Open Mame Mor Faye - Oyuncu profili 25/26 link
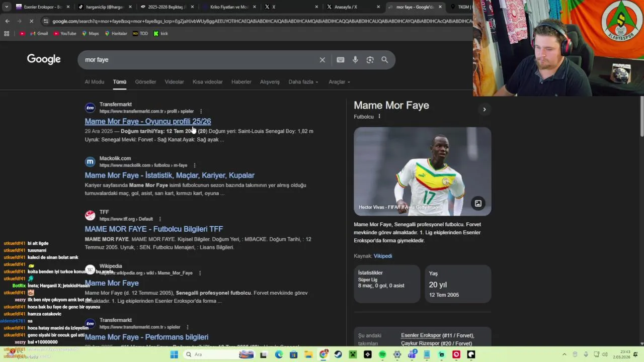Screen dimensions: 644x362 [x=148, y=121]
